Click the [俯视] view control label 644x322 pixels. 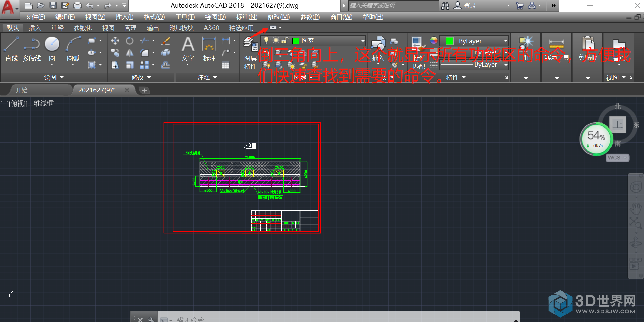pyautogui.click(x=17, y=103)
